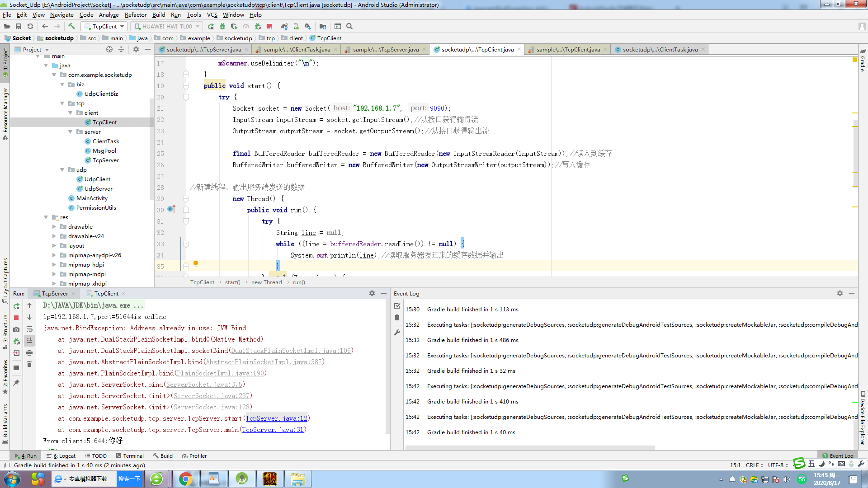The image size is (868, 488).
Task: Click the Project tree vertical scrollbar
Action: [x=152, y=150]
